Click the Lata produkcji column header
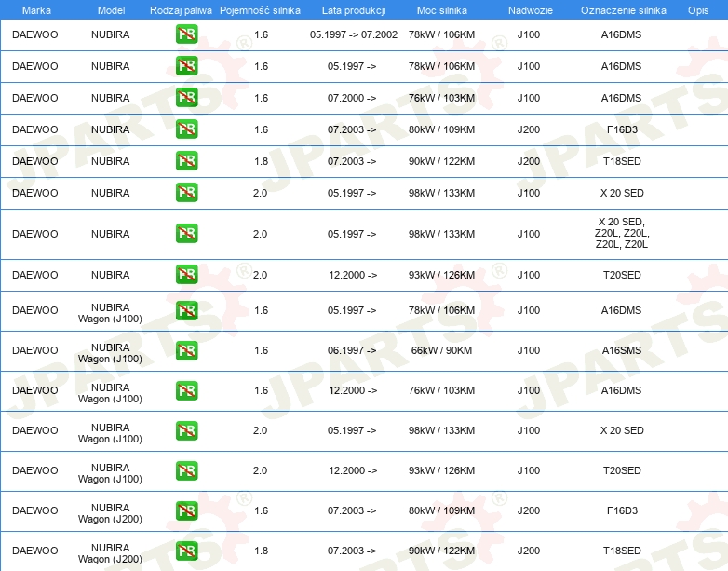The height and width of the screenshot is (571, 728). pos(354,10)
